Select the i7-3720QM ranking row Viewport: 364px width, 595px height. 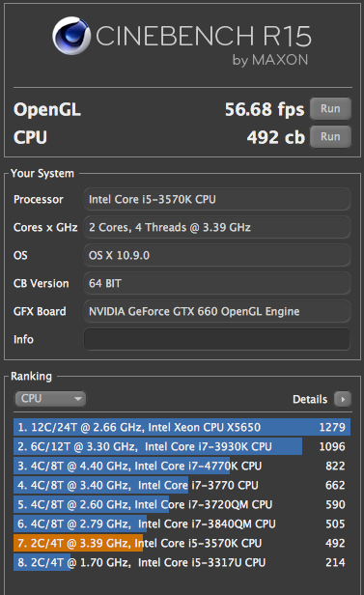[x=182, y=504]
